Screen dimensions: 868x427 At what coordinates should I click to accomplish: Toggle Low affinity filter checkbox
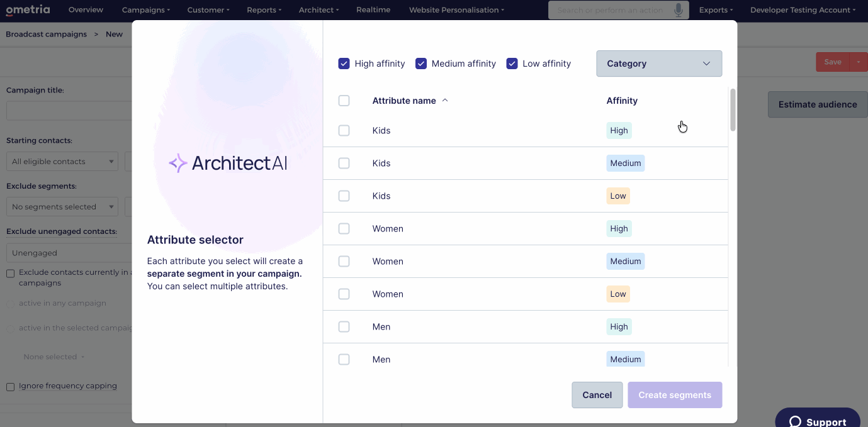click(512, 64)
